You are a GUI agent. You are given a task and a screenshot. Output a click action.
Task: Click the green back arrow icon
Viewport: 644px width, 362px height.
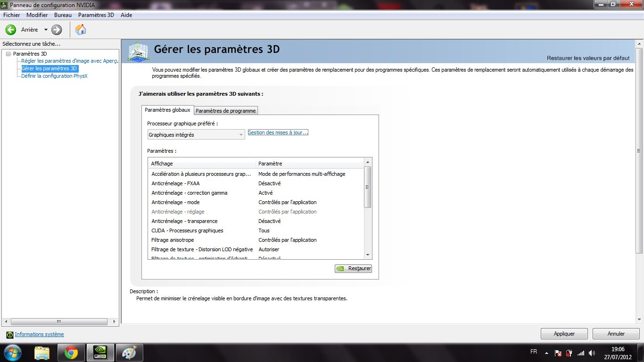[11, 30]
